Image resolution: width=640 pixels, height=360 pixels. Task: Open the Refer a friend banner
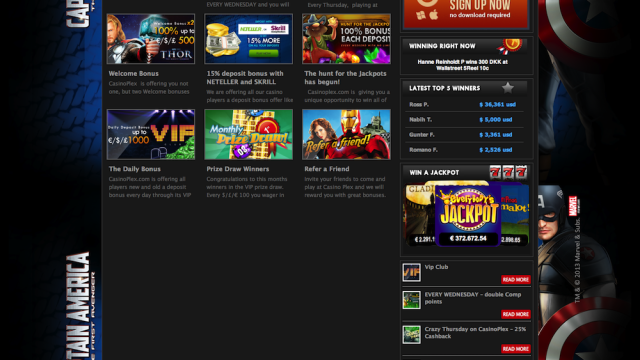click(346, 134)
